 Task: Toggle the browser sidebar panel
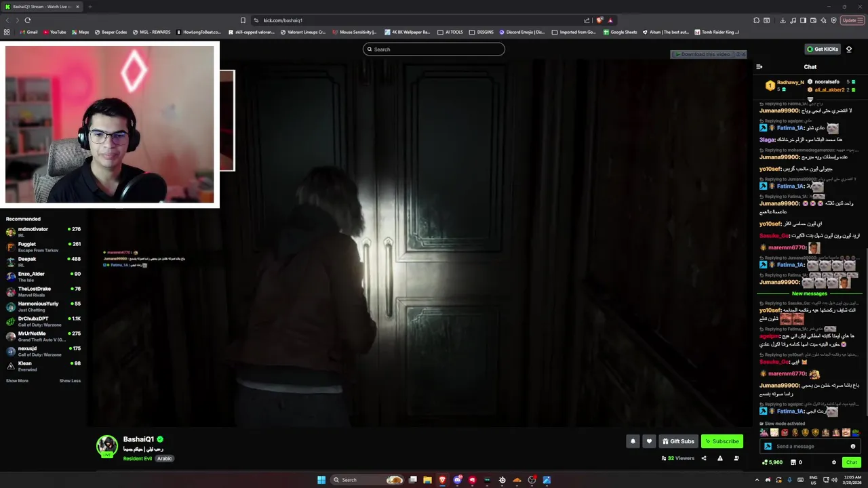click(x=803, y=20)
